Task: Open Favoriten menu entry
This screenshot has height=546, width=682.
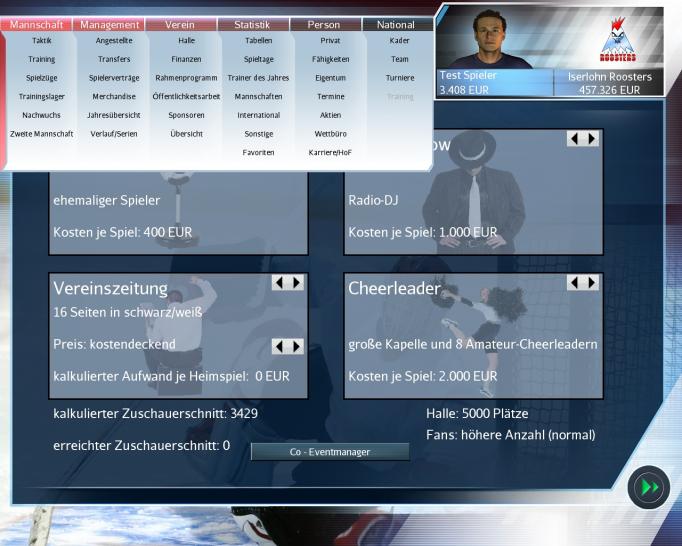Action: pos(258,153)
